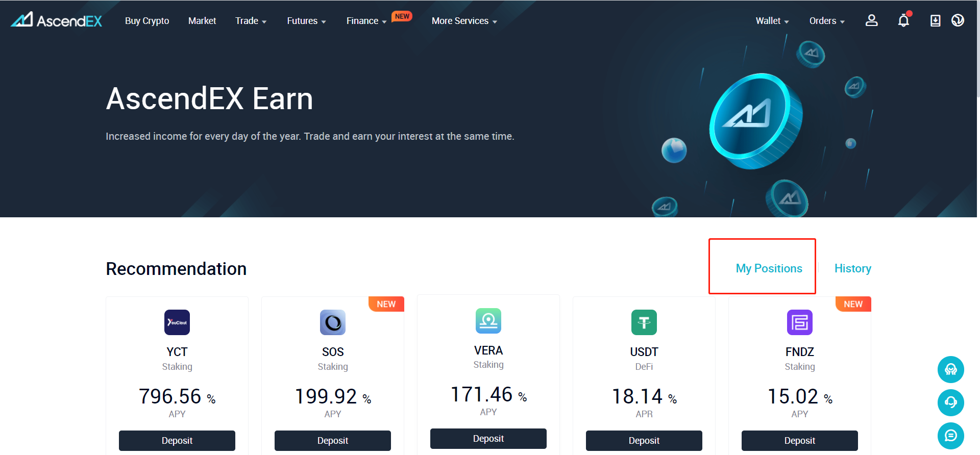Click the AscendEX logo

[x=57, y=20]
